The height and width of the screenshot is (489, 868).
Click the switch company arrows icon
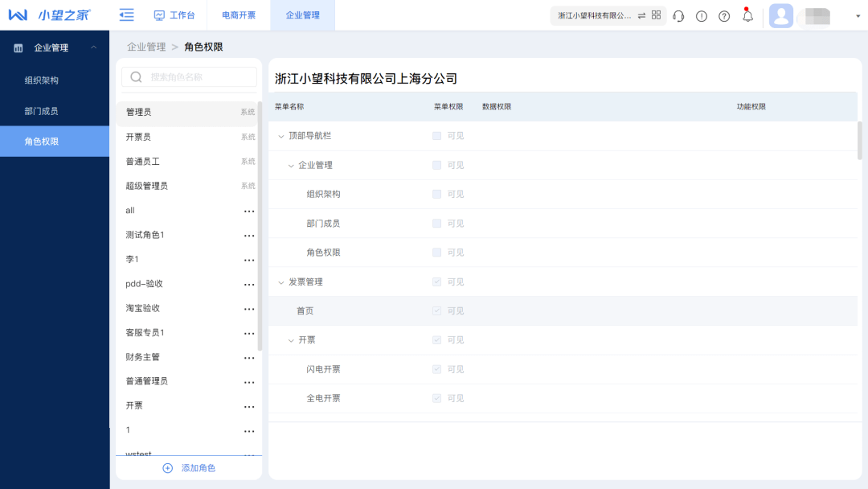[641, 16]
